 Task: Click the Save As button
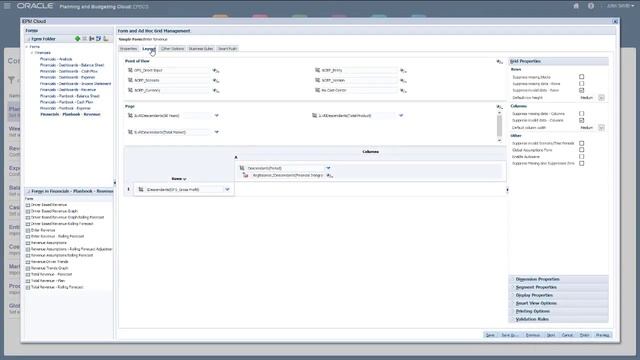(x=509, y=335)
